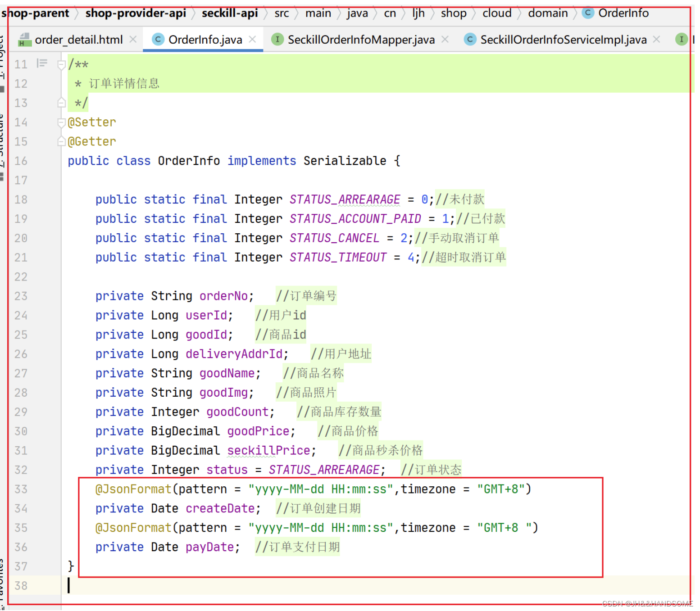Select the src breadcrumb segment
The width and height of the screenshot is (700, 611).
tap(282, 14)
